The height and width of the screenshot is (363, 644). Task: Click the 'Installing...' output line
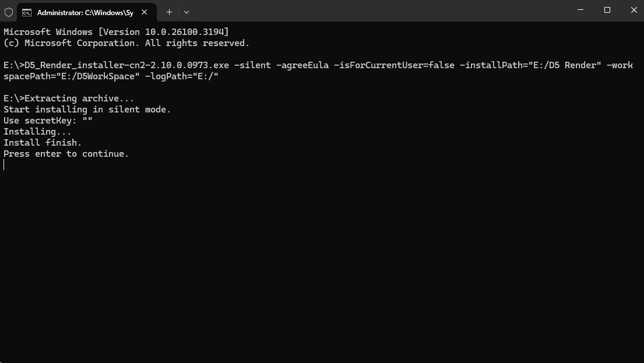click(37, 132)
